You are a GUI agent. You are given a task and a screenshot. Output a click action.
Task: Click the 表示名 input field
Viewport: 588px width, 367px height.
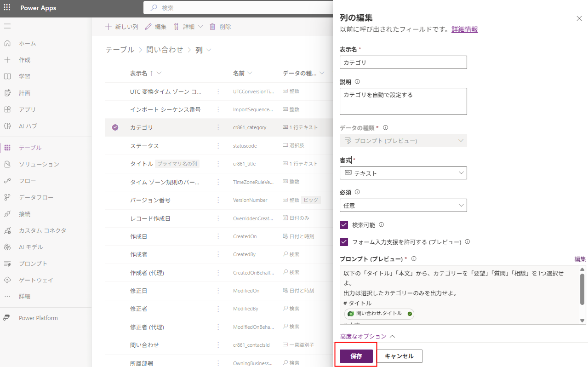pos(403,63)
